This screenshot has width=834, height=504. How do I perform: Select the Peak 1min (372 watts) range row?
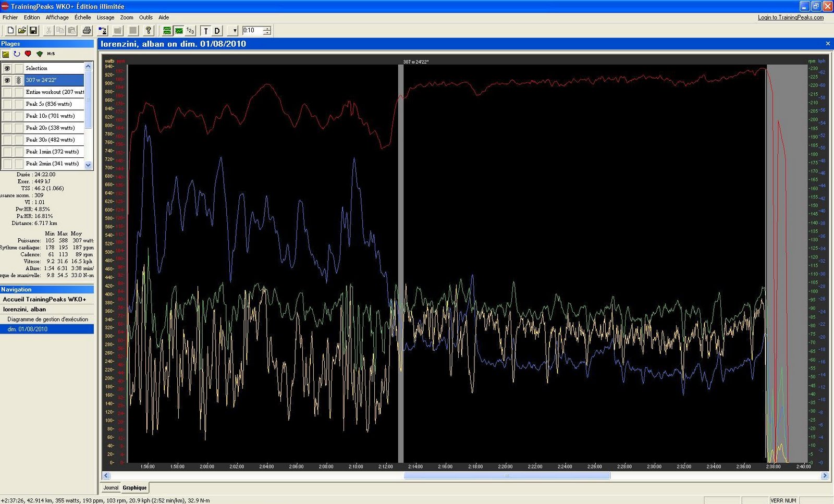click(x=54, y=152)
